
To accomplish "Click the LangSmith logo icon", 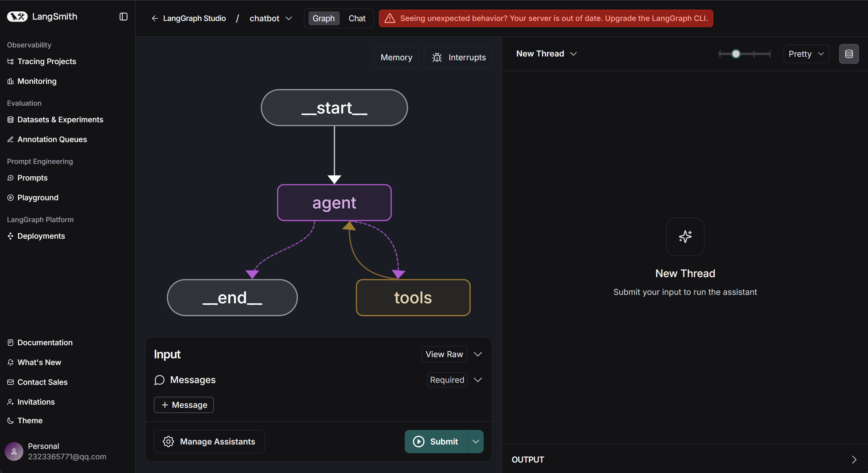I will (17, 17).
